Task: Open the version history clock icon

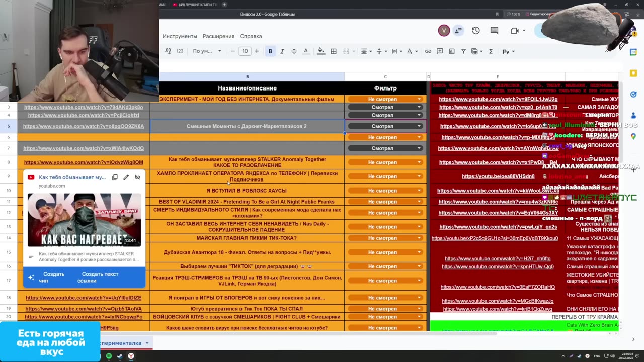Action: [x=476, y=31]
